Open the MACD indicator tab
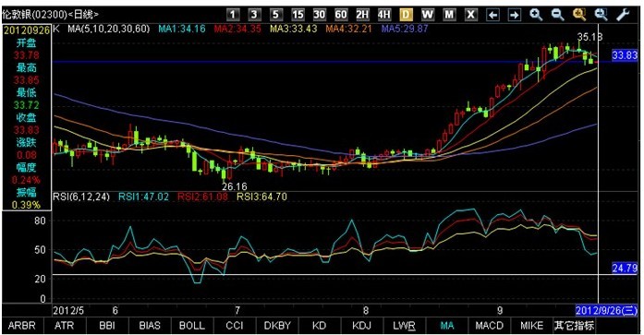Screen dimensions: 644x335 [x=489, y=326]
